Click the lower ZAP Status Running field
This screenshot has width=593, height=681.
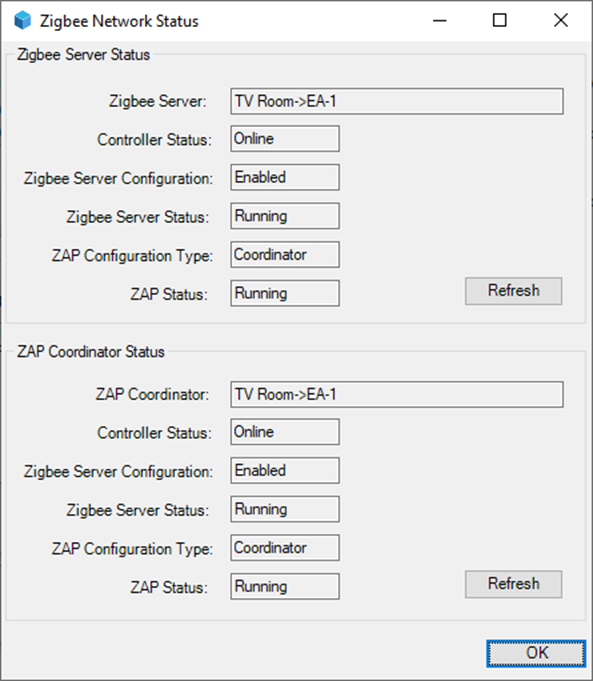[285, 586]
